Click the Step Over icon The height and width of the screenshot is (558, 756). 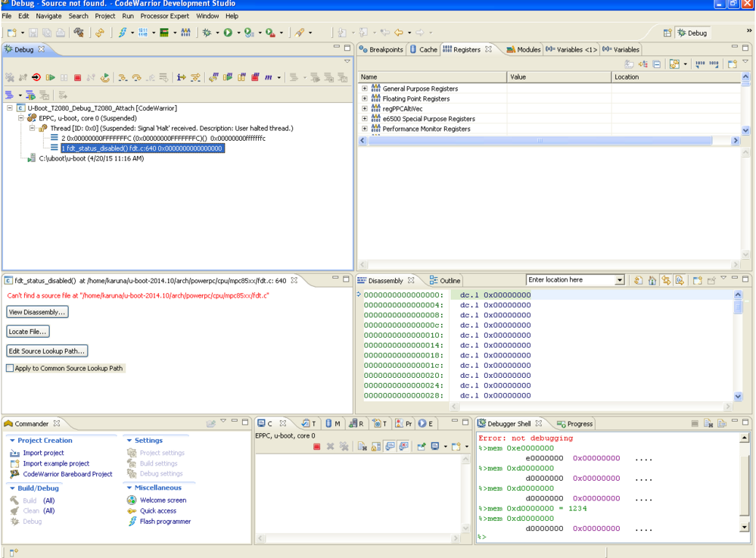(x=137, y=77)
